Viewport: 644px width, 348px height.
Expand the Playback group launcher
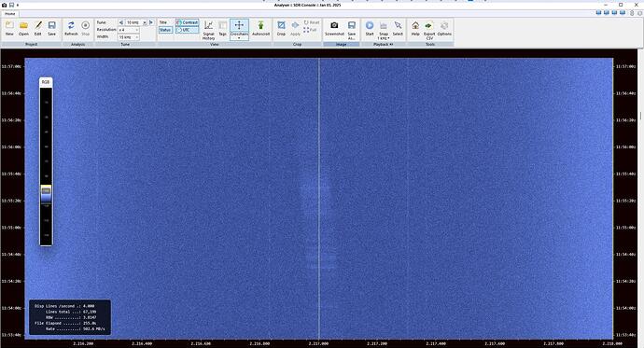click(391, 44)
